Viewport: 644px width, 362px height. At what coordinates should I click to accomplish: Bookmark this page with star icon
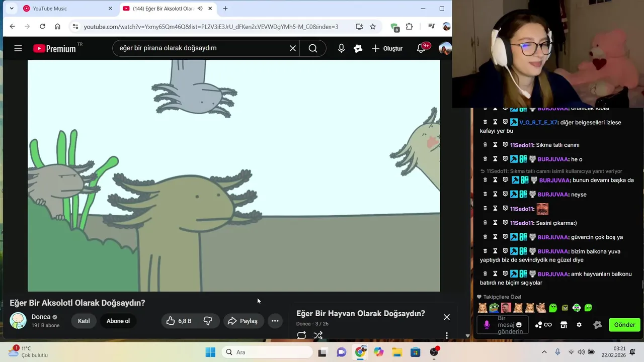(373, 27)
